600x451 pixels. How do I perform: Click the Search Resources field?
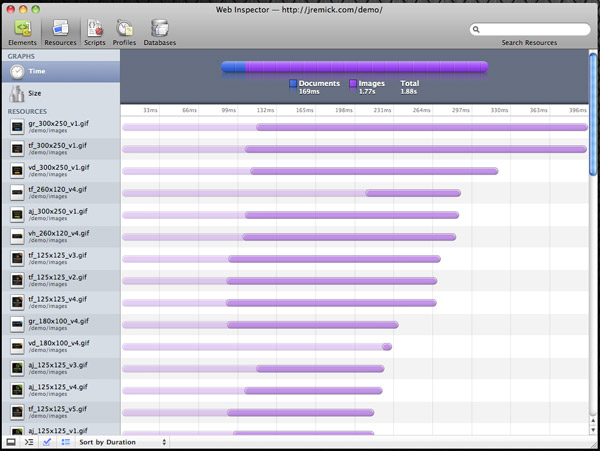(530, 29)
